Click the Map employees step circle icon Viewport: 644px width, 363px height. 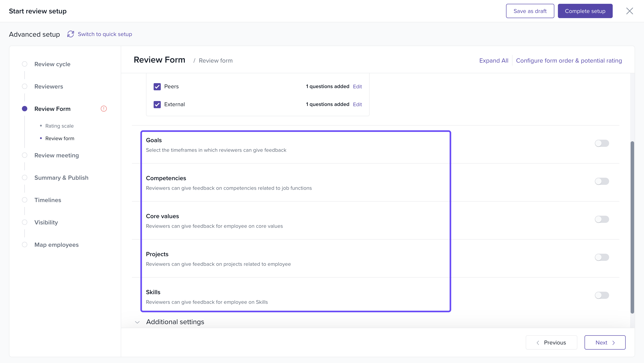point(25,245)
